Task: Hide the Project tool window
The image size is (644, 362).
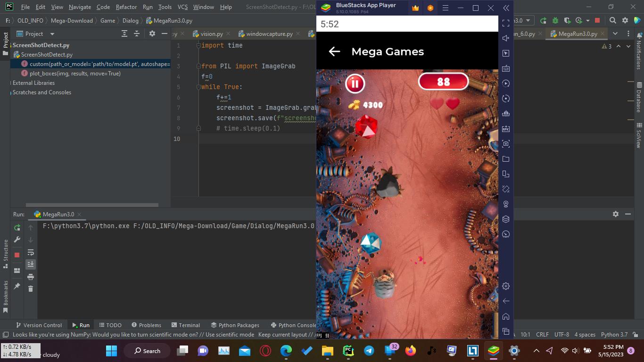Action: [x=165, y=33]
